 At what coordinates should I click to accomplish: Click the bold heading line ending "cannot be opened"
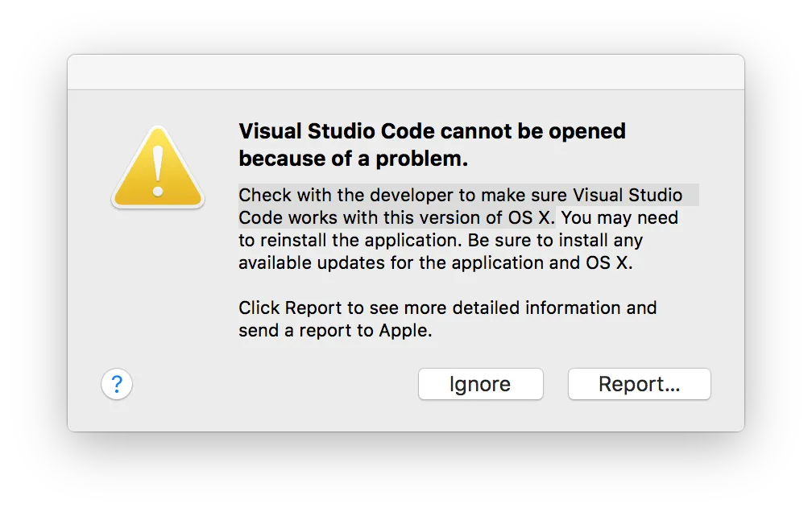pos(432,131)
